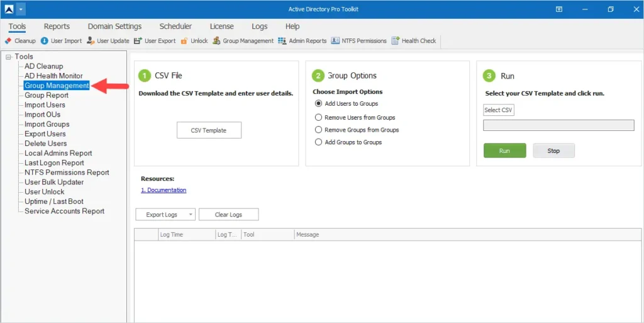Open the Reports menu tab
This screenshot has width=644, height=323.
coord(57,26)
